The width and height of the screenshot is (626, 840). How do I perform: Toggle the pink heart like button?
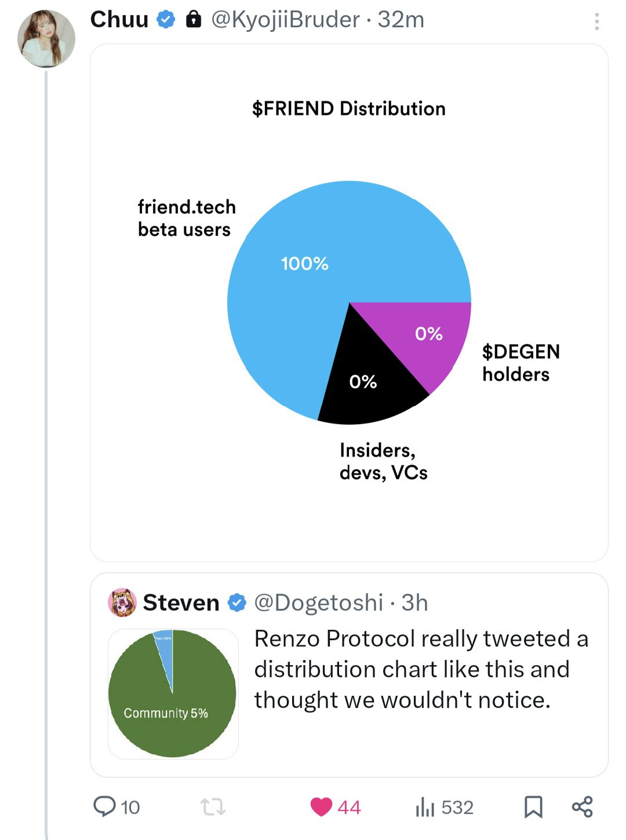321,806
